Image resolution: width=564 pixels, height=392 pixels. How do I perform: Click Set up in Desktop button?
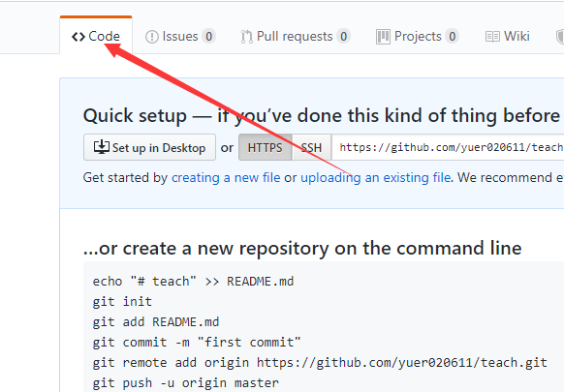click(149, 147)
